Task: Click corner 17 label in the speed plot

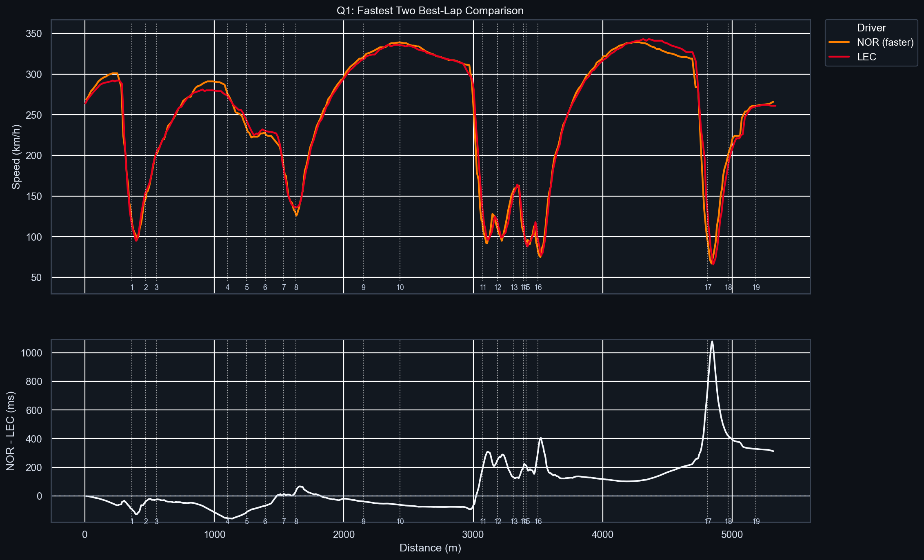Action: click(708, 287)
